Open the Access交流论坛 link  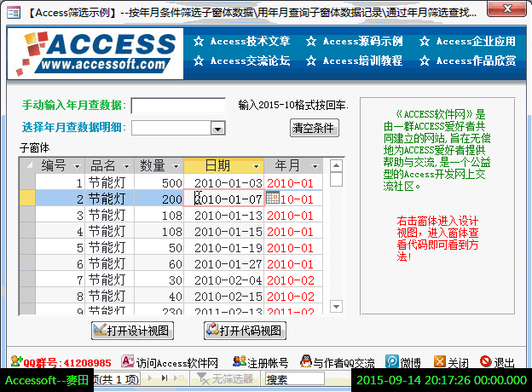point(242,61)
